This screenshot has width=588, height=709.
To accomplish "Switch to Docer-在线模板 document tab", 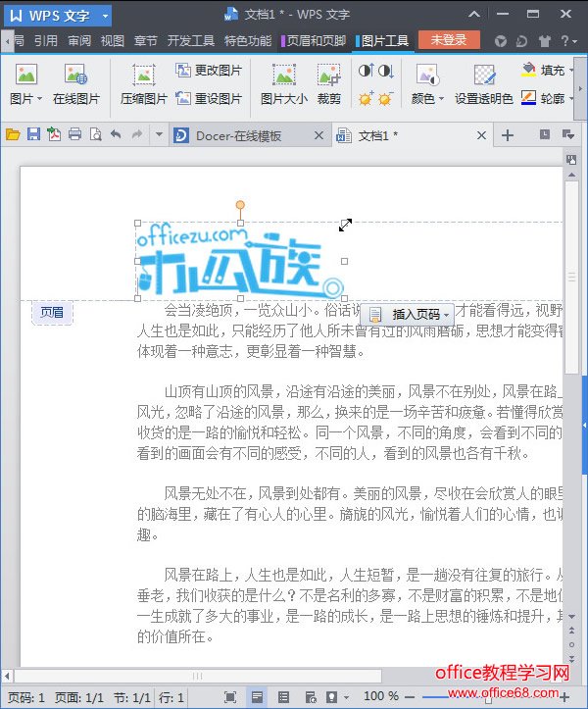I will 239,135.
